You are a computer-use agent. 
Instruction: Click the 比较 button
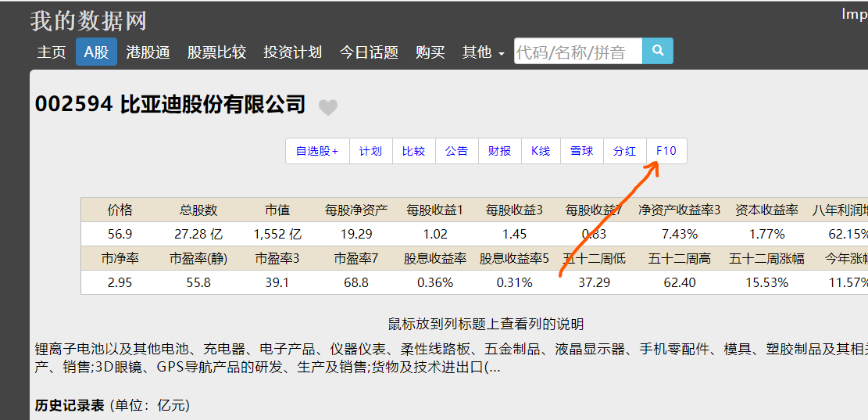click(x=414, y=151)
